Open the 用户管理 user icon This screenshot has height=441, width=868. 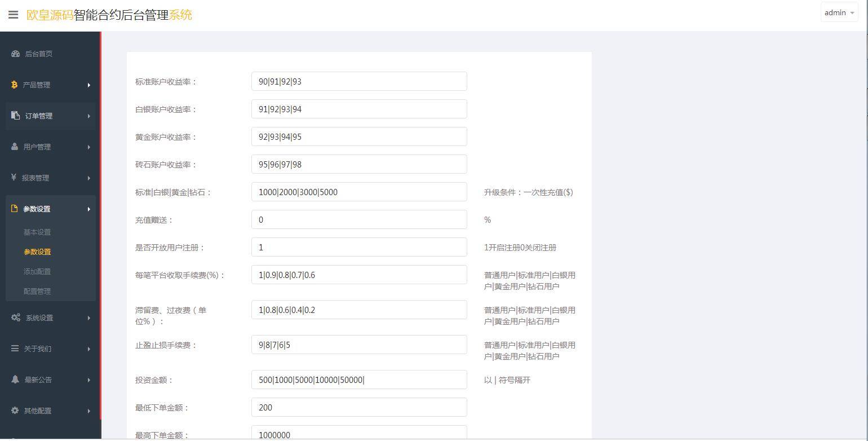point(14,147)
